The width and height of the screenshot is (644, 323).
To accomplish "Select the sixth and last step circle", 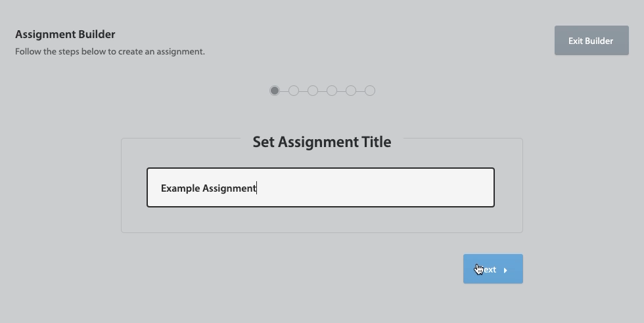I will (370, 91).
